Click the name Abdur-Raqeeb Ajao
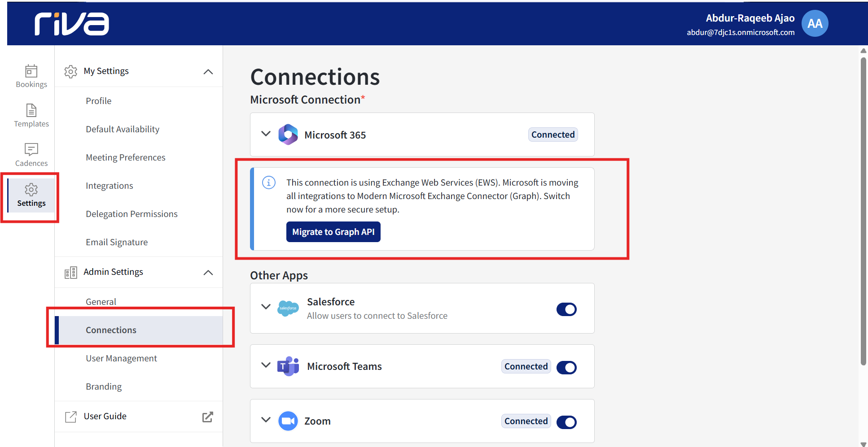The image size is (868, 447). click(750, 18)
